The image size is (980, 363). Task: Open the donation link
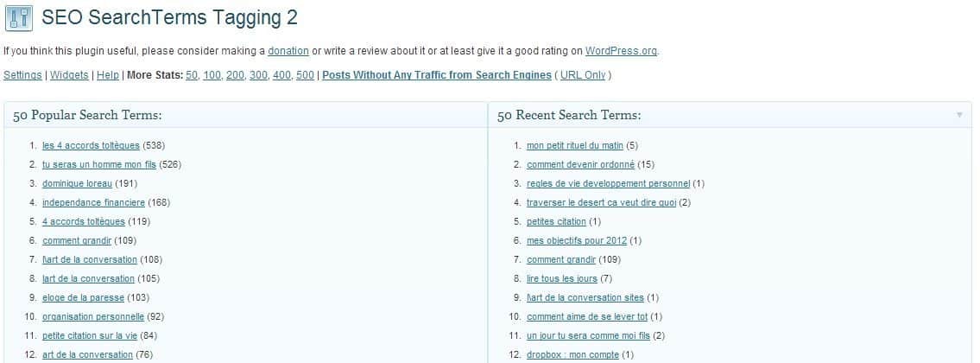coord(288,51)
